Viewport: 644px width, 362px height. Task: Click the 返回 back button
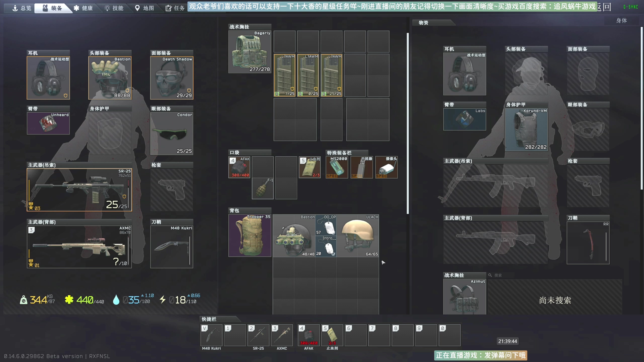pyautogui.click(x=604, y=7)
